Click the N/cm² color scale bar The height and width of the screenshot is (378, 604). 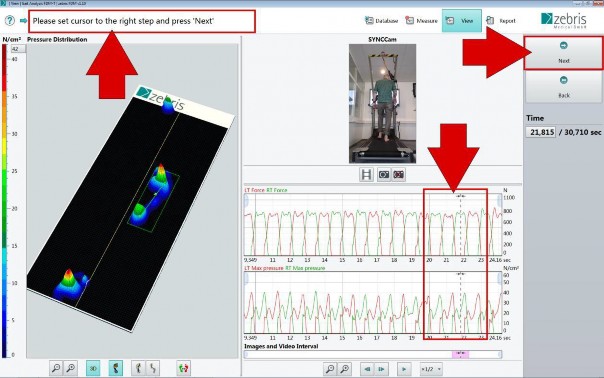(x=5, y=201)
